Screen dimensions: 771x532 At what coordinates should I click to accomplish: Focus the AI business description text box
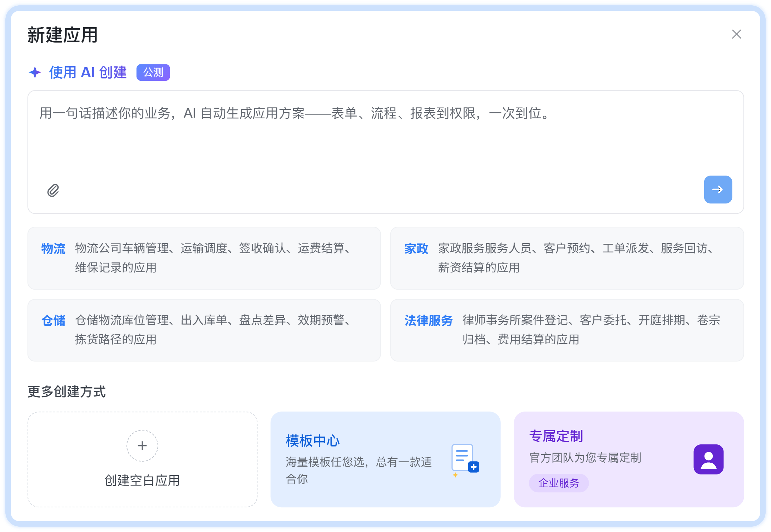(x=386, y=152)
